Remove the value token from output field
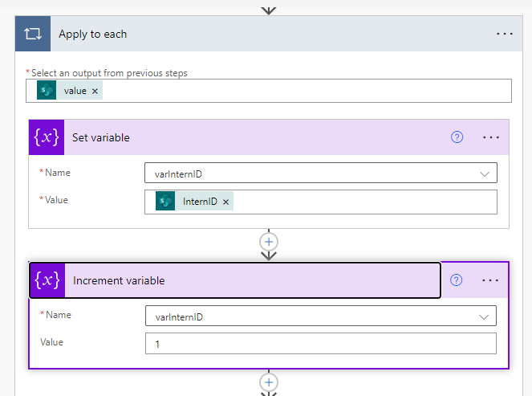 coord(95,91)
